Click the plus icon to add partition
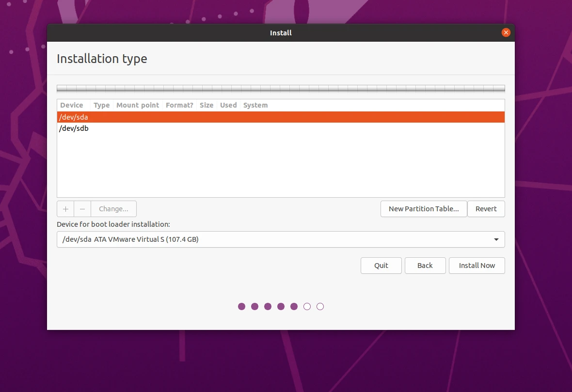This screenshot has height=392, width=572. pos(65,209)
